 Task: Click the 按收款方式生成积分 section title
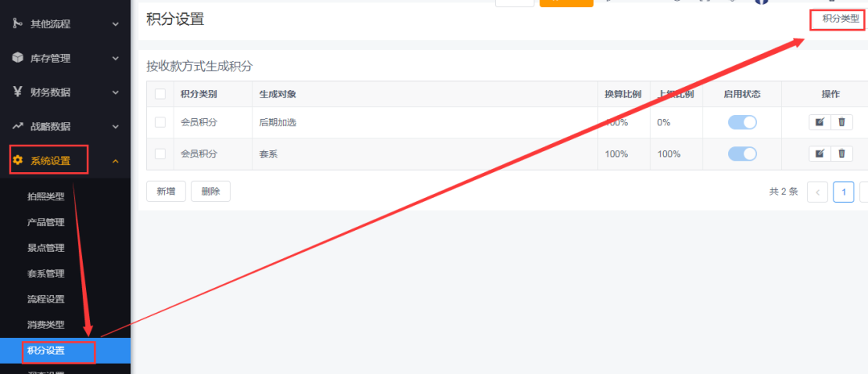(x=199, y=67)
